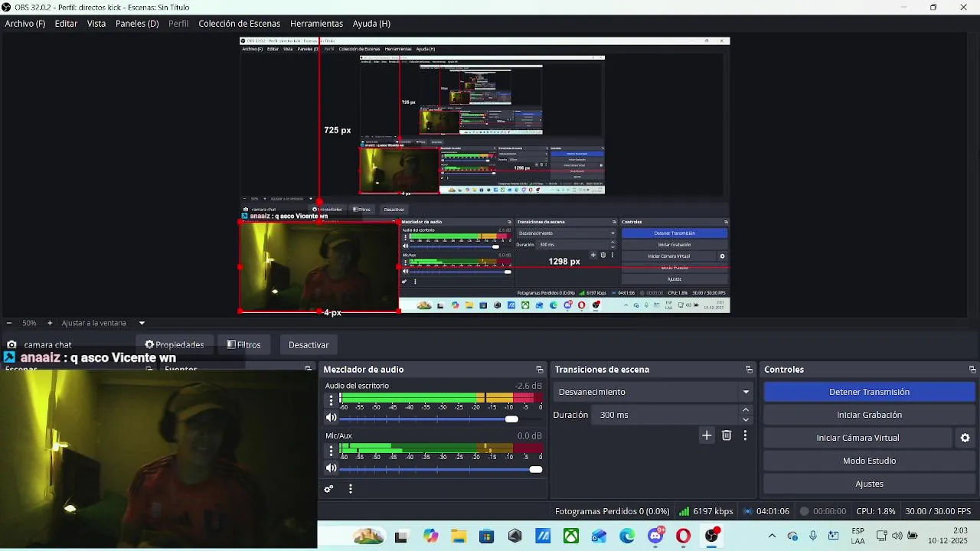Click Detener Transmisión

click(869, 392)
